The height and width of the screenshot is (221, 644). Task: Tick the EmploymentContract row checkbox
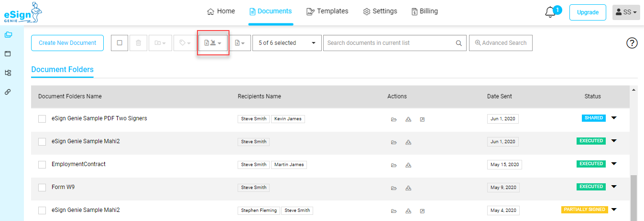coord(42,165)
